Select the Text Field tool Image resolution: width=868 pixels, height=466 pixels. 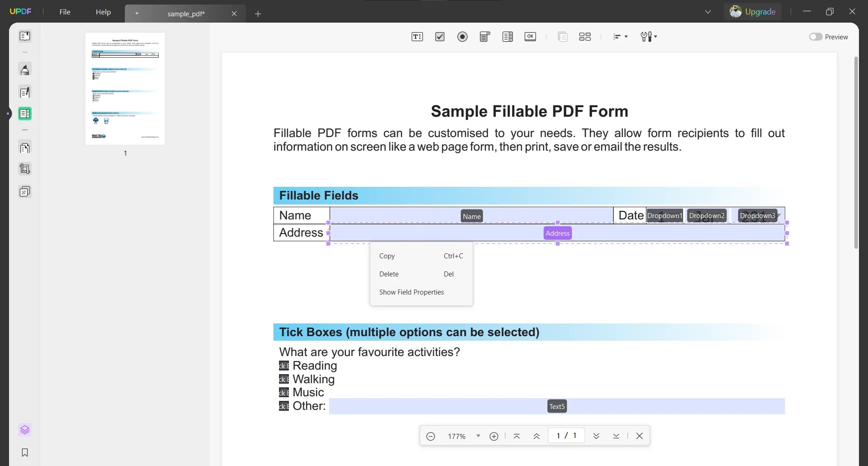(x=417, y=37)
